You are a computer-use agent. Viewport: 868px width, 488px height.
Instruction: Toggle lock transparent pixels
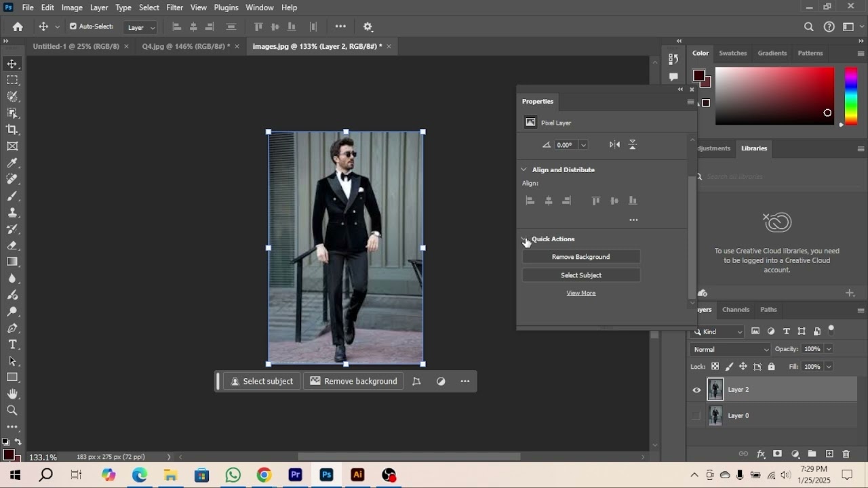coord(715,367)
